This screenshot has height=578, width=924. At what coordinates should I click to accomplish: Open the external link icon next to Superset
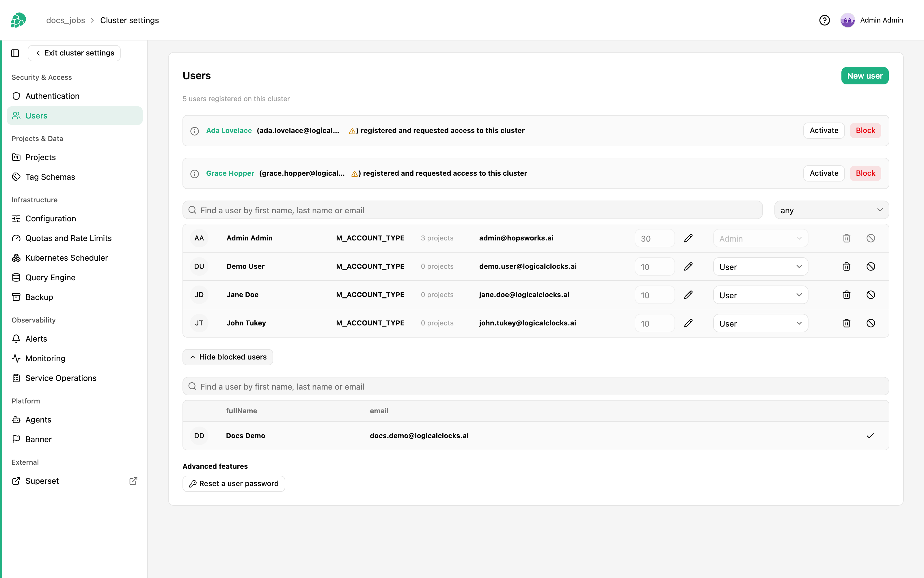[x=133, y=481]
